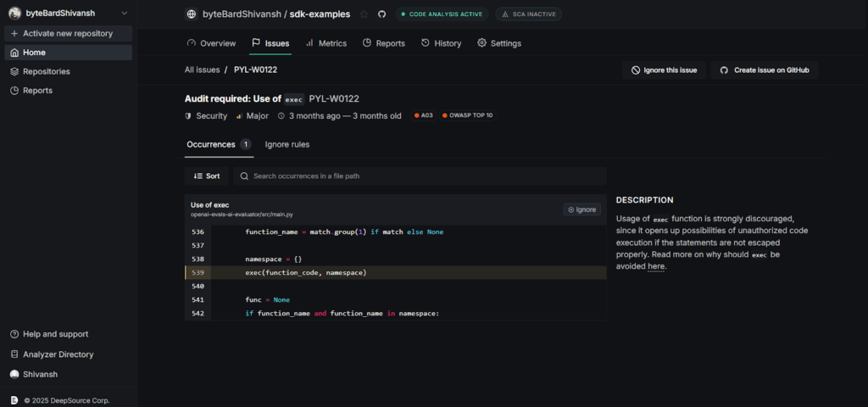Open the Settings tab
Screen dimensions: 868x407
pos(499,43)
